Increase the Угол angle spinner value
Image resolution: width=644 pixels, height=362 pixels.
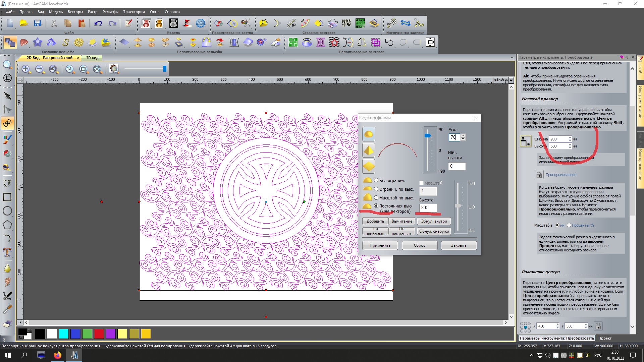(463, 135)
